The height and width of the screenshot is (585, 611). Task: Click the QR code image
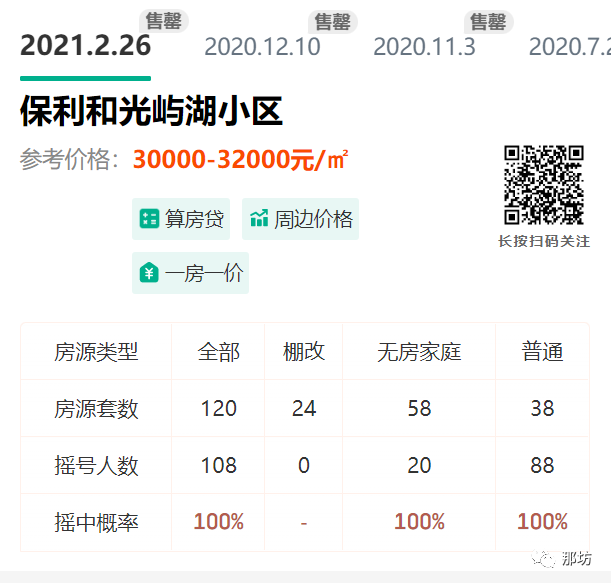click(544, 185)
